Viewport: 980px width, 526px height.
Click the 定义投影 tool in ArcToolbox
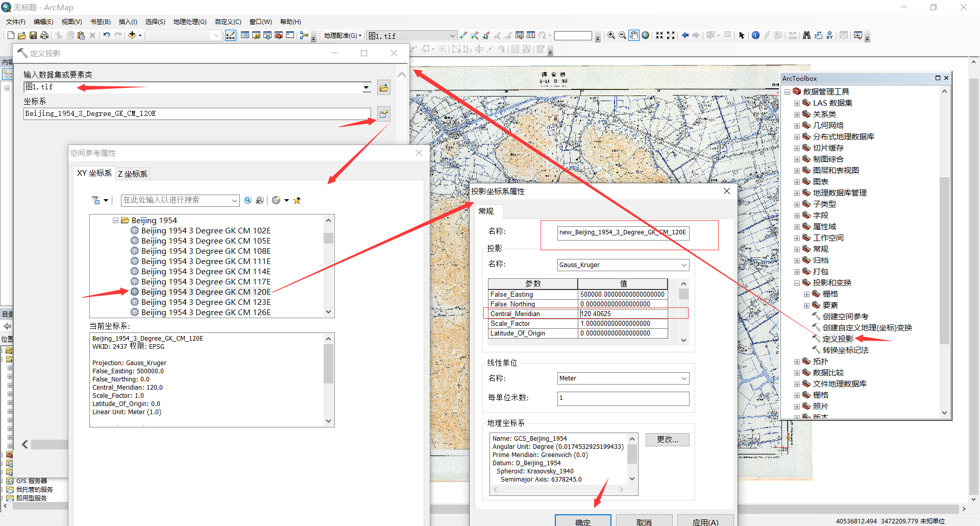click(x=838, y=339)
